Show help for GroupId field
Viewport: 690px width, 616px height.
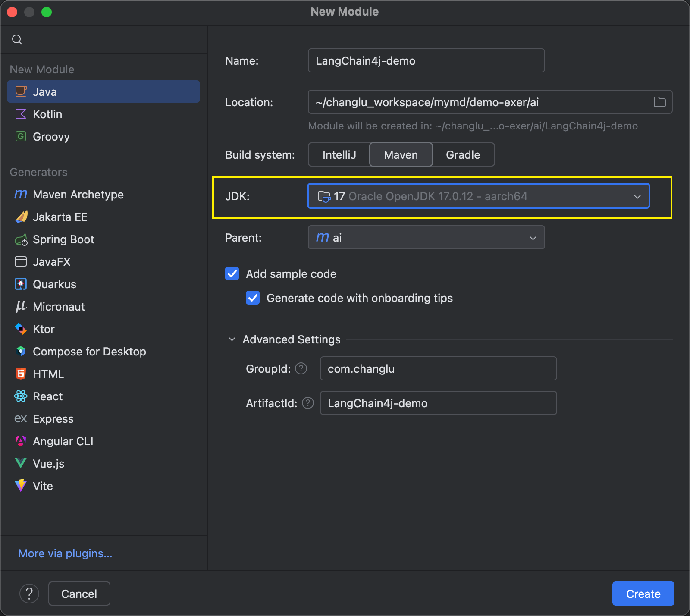(301, 368)
